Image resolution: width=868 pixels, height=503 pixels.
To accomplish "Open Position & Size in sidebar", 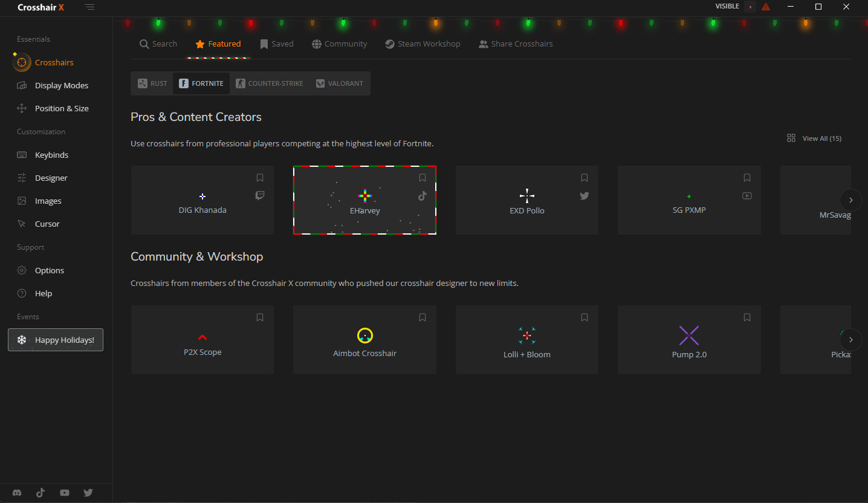I will pos(62,109).
